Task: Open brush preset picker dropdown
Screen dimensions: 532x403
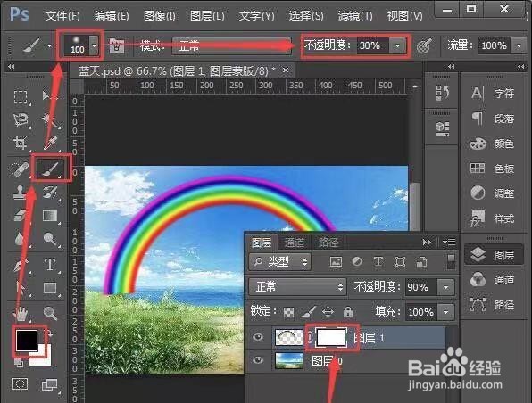Action: (94, 45)
